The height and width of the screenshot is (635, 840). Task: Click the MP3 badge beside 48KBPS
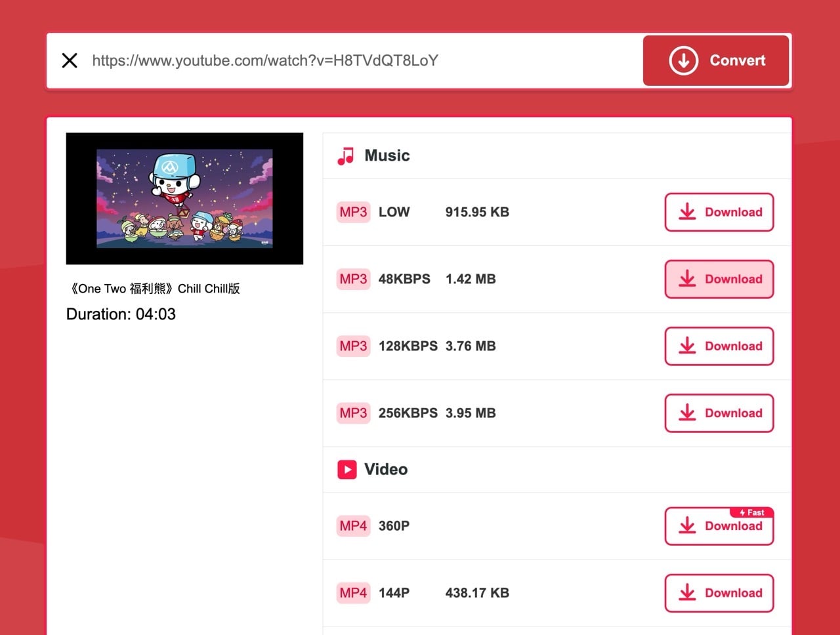(x=353, y=279)
